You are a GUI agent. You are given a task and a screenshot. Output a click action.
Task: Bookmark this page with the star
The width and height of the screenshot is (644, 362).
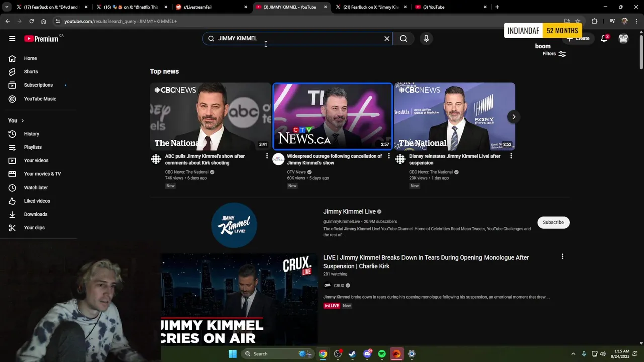point(578,21)
